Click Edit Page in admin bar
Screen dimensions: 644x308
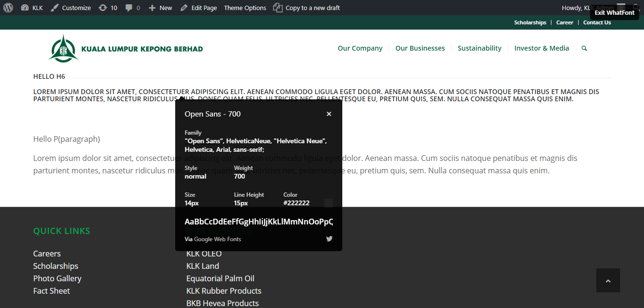pos(199,8)
